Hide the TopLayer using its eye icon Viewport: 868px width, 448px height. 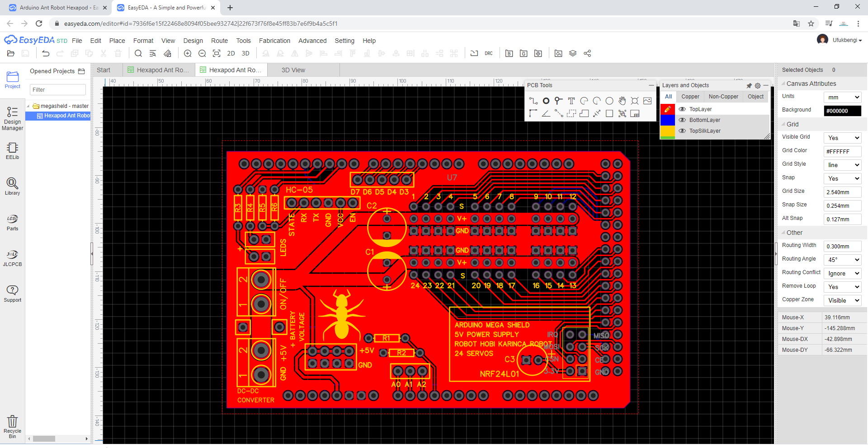[682, 109]
